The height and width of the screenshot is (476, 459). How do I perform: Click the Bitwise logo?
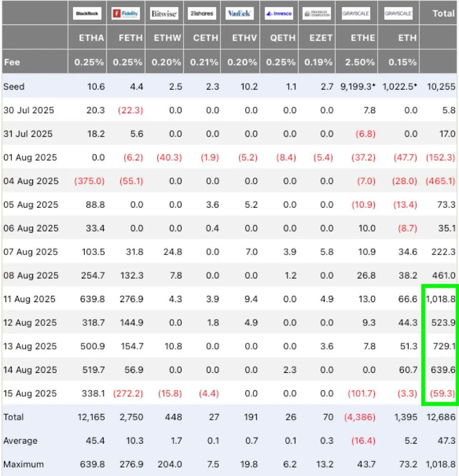164,13
